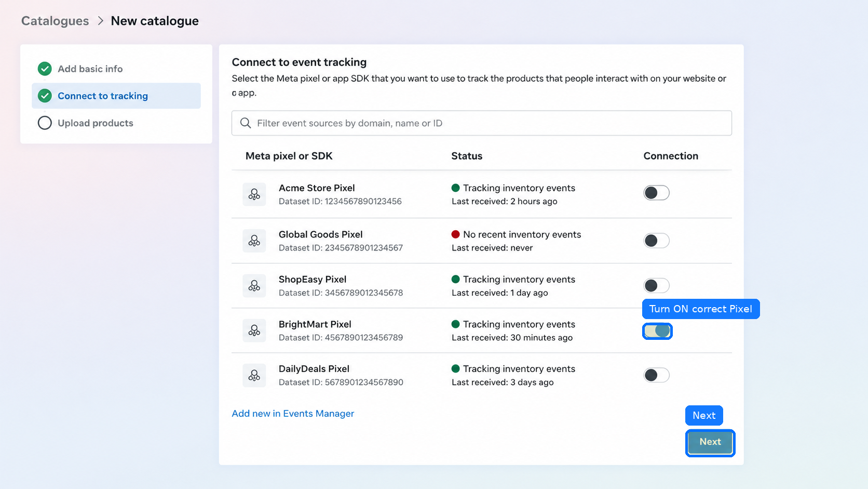Click the DailyDeals Pixel dataset icon
The width and height of the screenshot is (868, 489).
click(x=254, y=375)
